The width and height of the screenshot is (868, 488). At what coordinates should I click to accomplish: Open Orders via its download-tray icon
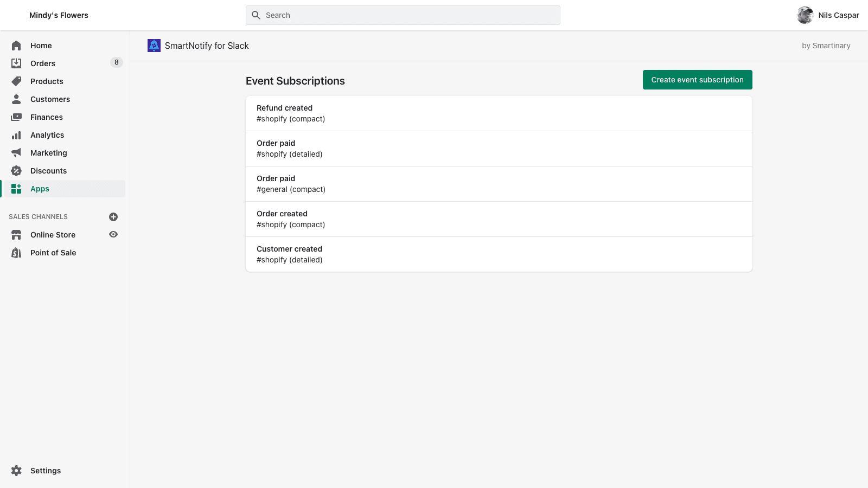click(16, 63)
